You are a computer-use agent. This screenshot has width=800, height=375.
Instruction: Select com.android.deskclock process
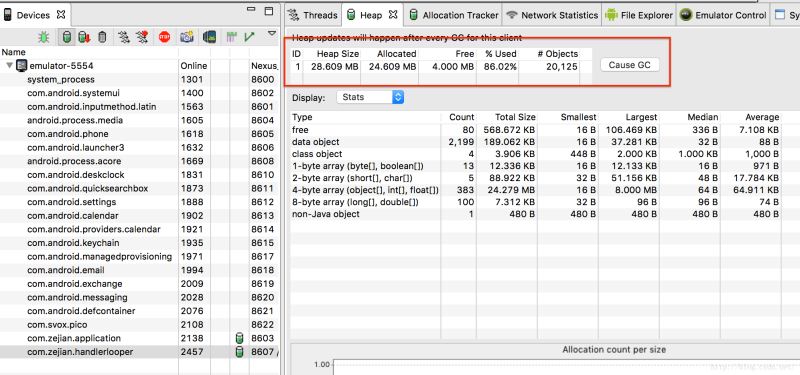coord(140,174)
